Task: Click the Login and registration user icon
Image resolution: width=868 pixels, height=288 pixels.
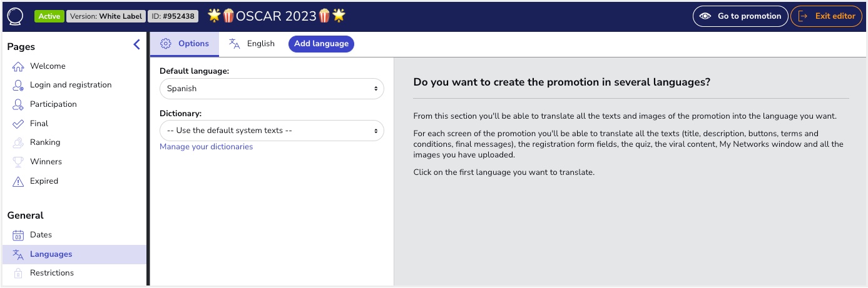Action: coord(18,85)
